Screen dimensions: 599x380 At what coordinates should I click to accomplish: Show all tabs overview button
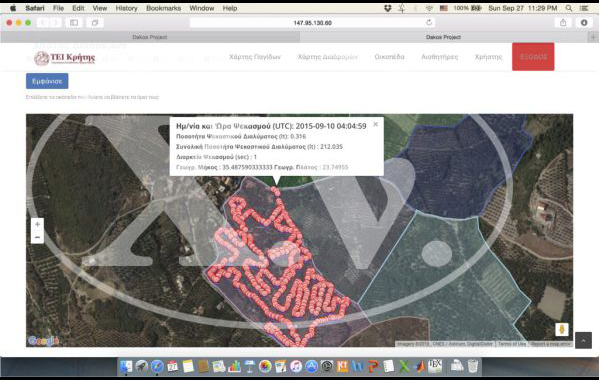tap(95, 23)
